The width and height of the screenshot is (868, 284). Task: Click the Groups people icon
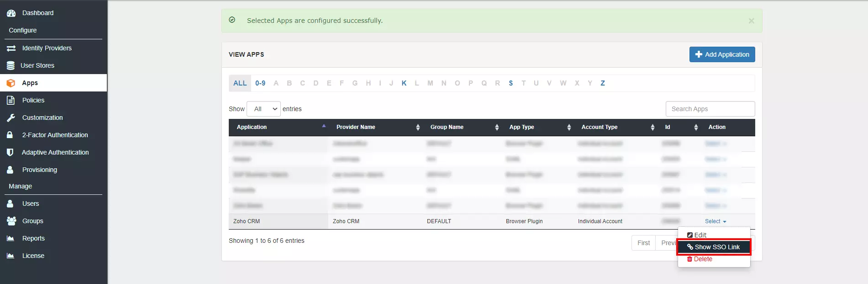click(x=11, y=221)
